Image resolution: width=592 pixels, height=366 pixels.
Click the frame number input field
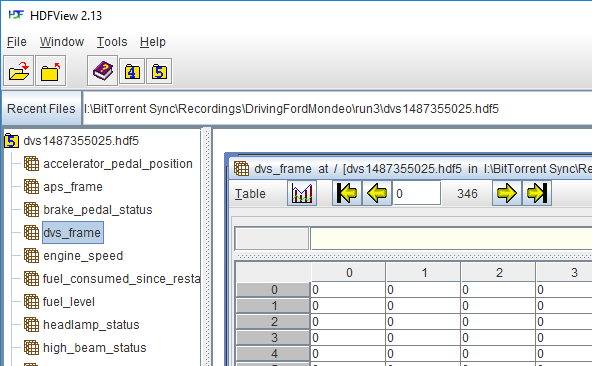416,193
